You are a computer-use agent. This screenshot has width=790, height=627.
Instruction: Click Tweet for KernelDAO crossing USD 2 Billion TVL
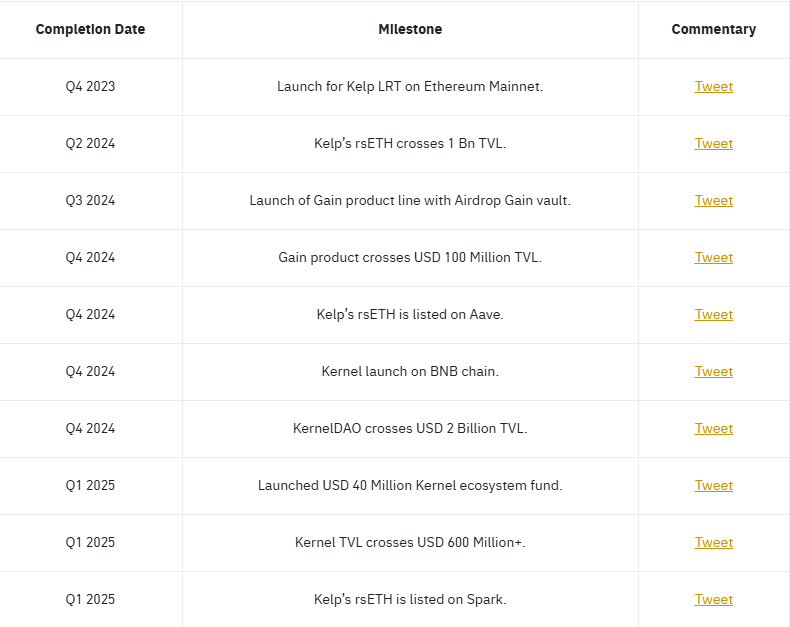(x=713, y=429)
